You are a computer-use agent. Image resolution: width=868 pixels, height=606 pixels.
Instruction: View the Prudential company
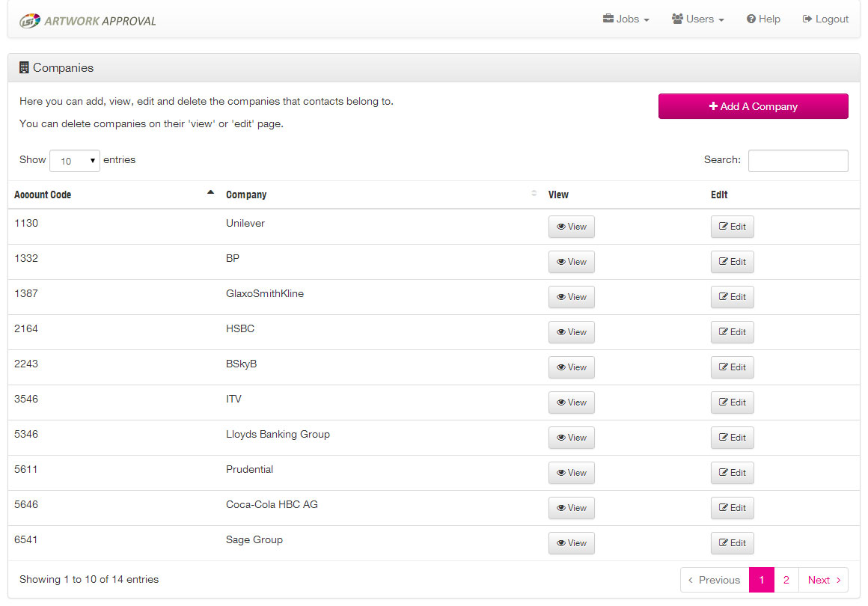tap(571, 473)
